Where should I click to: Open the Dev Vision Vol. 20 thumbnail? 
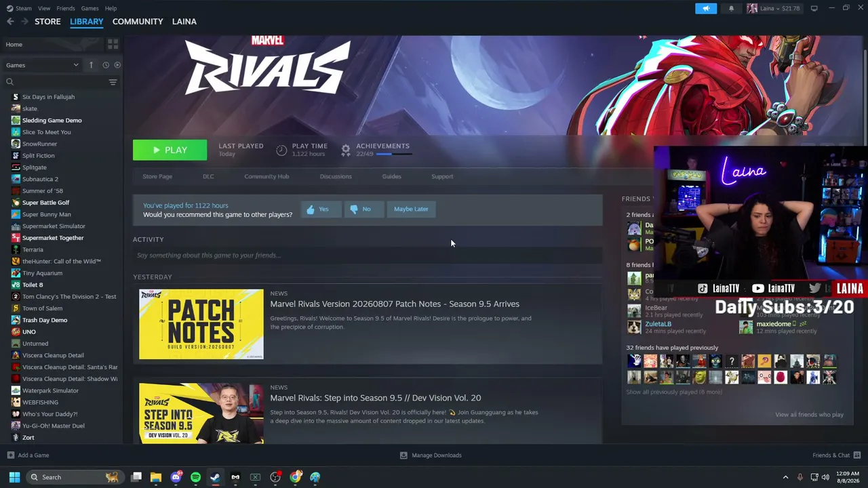point(201,413)
